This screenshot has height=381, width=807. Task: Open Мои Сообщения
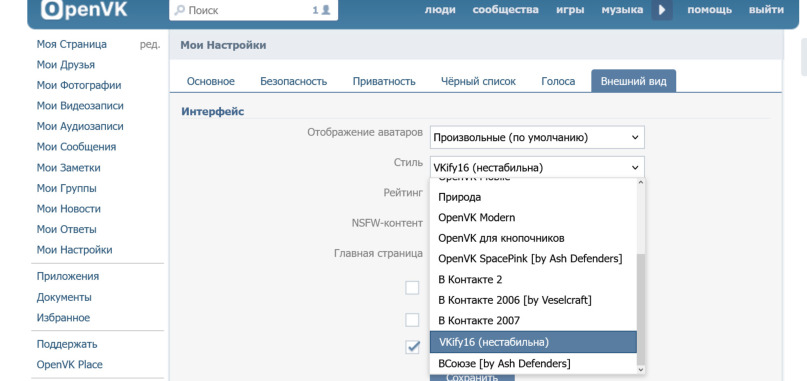[76, 147]
